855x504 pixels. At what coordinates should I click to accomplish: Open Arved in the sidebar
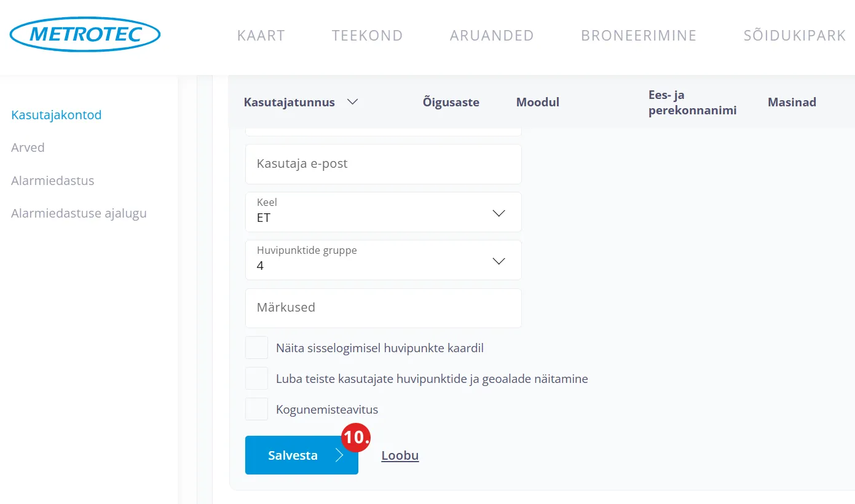click(28, 148)
